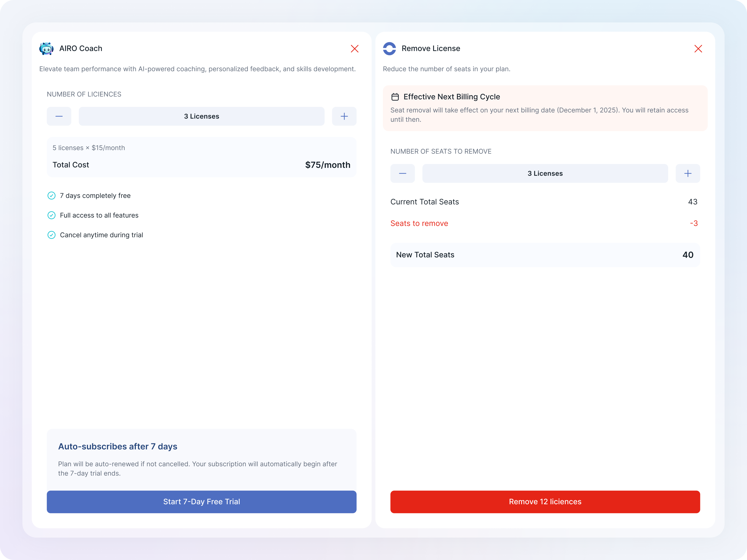The width and height of the screenshot is (747, 560).
Task: Increase the number of seats to remove
Action: click(x=687, y=174)
